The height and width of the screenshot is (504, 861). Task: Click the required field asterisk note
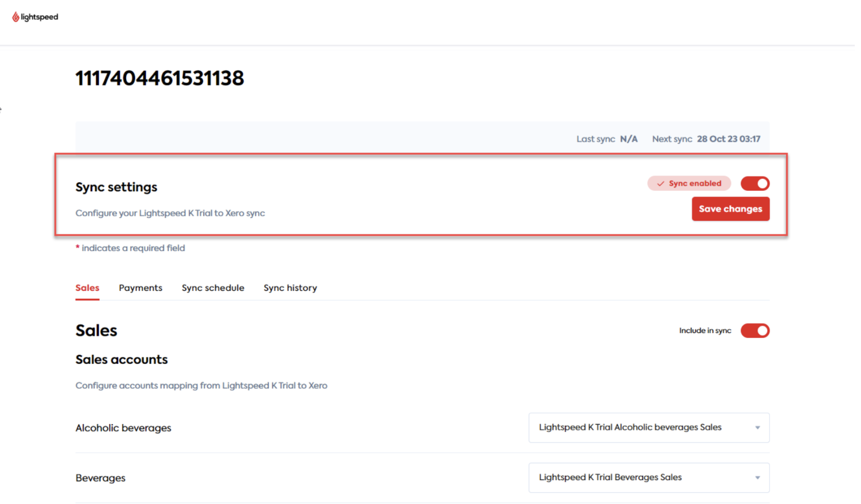click(130, 248)
